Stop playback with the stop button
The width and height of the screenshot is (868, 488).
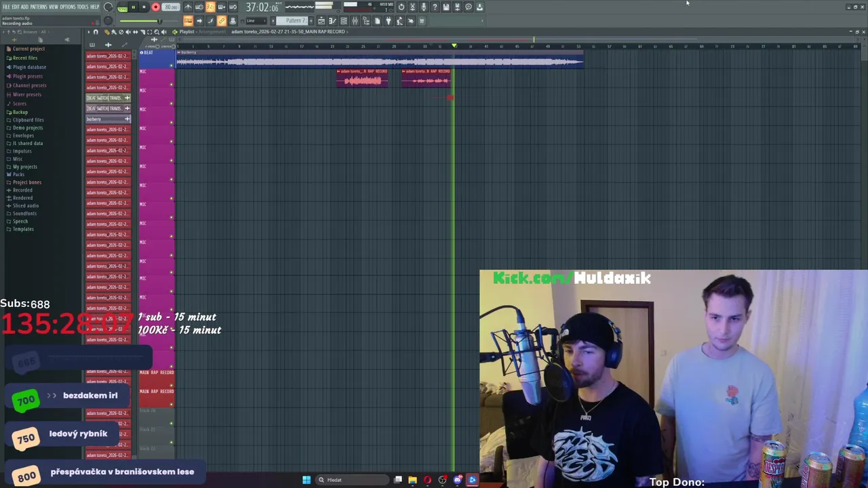(x=144, y=7)
